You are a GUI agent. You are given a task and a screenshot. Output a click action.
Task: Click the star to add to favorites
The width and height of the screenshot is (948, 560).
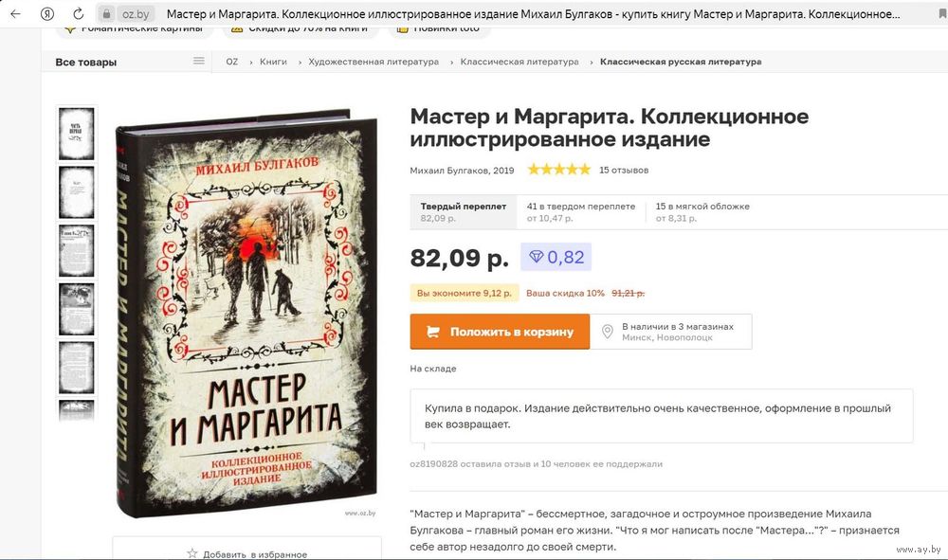[192, 552]
